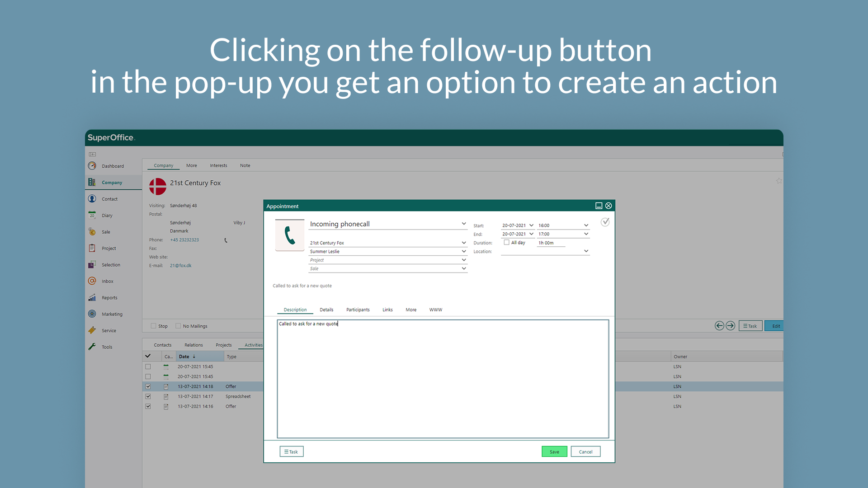Open the Dashboard gauge icon in sidebar

[92, 166]
